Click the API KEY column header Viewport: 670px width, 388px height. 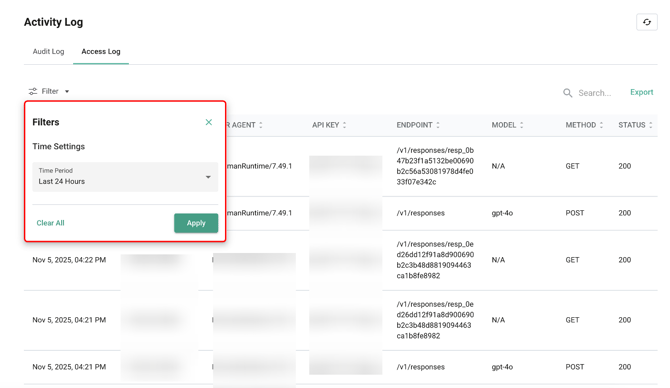(326, 125)
